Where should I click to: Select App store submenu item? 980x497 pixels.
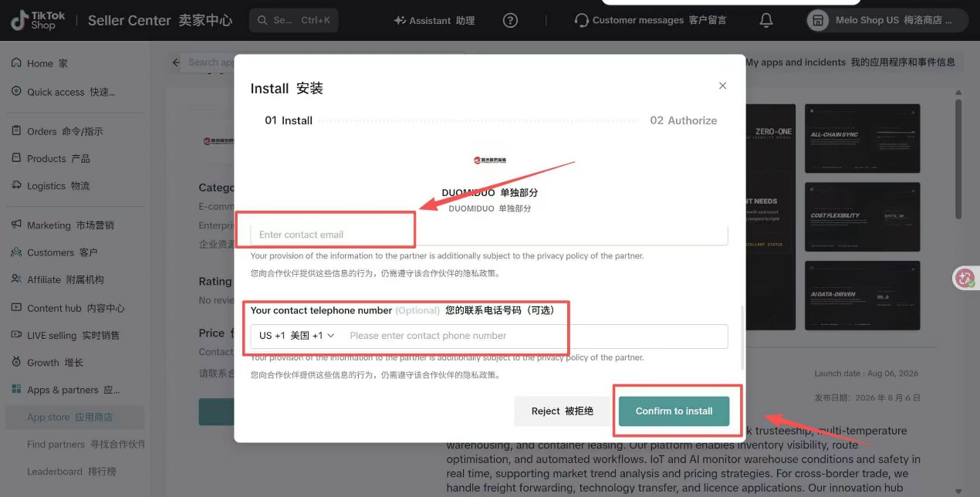point(75,417)
